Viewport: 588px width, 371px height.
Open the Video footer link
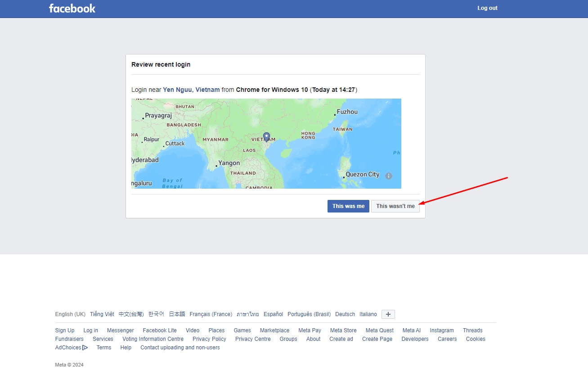(193, 330)
